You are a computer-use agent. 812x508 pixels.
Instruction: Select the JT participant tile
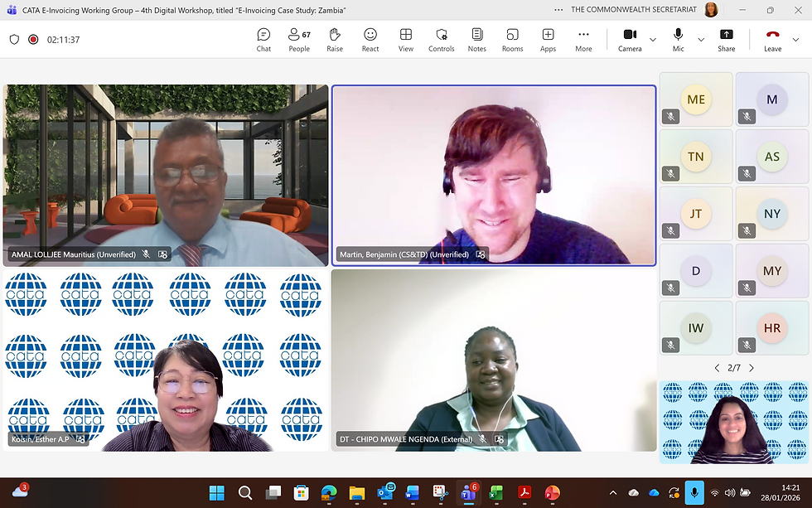[696, 214]
